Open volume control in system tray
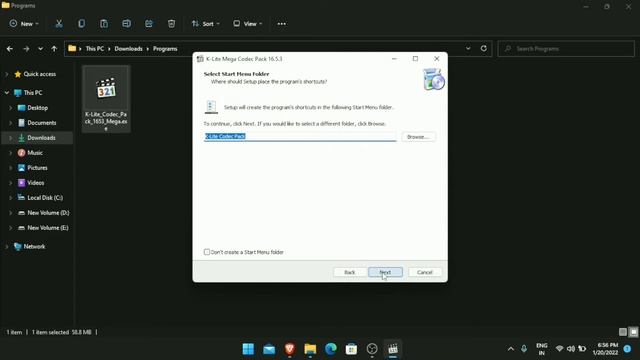Viewport: 640px width, 360px height. click(571, 349)
